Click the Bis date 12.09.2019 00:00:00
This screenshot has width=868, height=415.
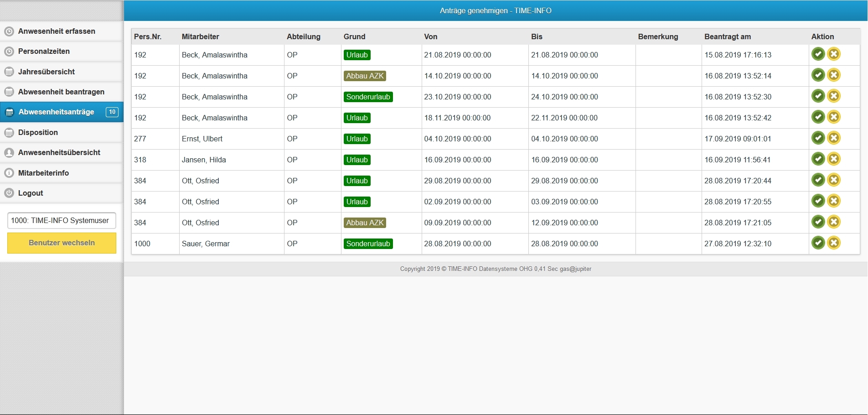tap(565, 223)
